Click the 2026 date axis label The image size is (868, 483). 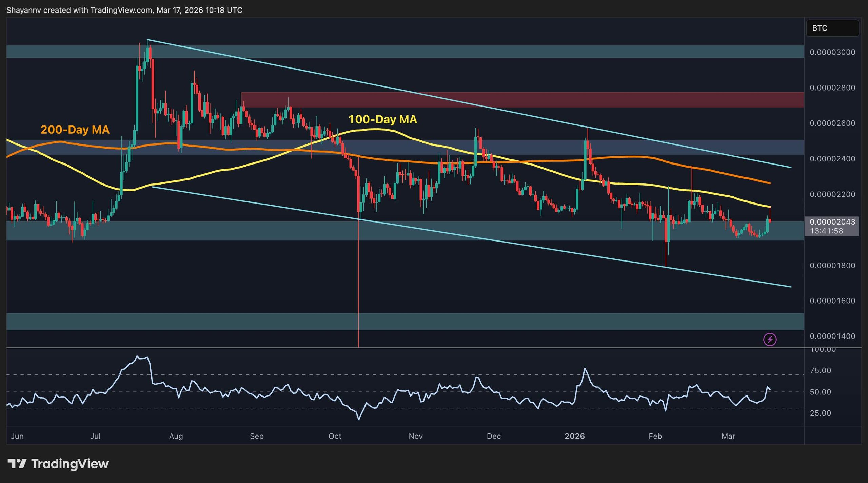574,436
